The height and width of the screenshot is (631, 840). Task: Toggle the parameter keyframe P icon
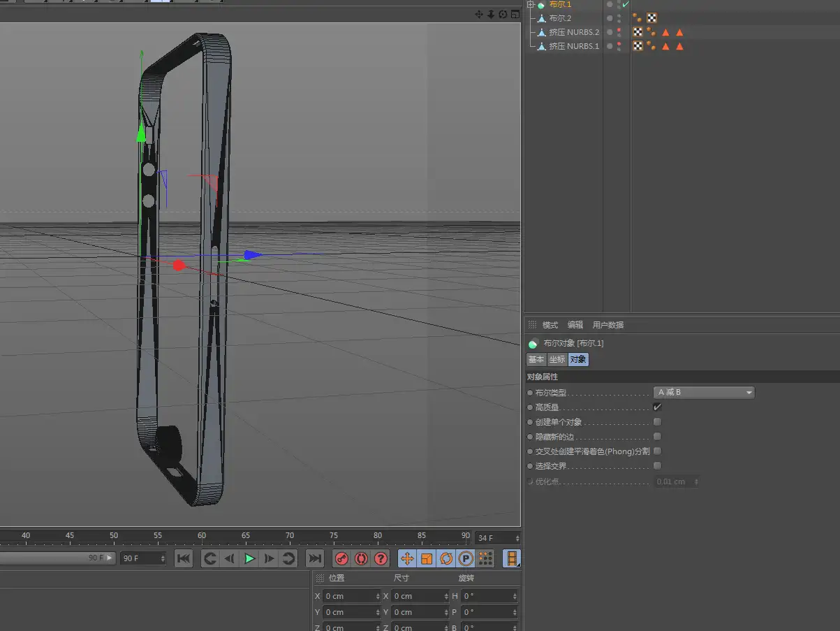pyautogui.click(x=466, y=558)
